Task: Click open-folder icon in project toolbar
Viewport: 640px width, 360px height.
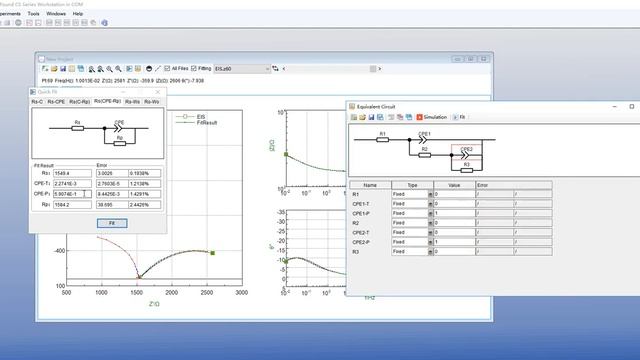Action: coord(54,69)
